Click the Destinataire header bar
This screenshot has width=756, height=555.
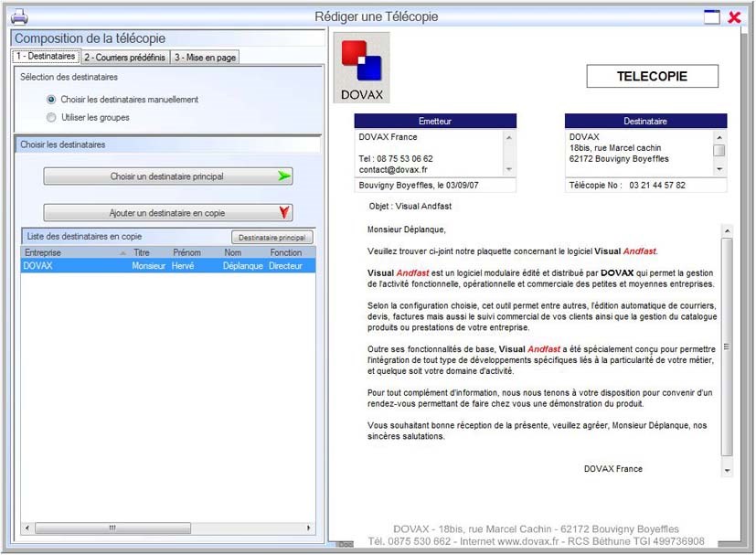click(646, 121)
